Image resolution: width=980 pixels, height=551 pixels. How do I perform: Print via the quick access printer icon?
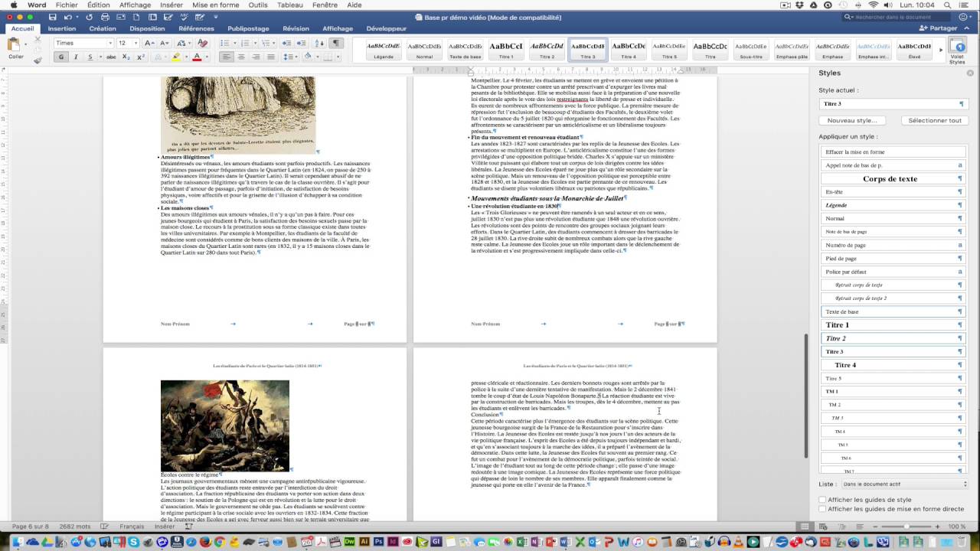coord(104,17)
